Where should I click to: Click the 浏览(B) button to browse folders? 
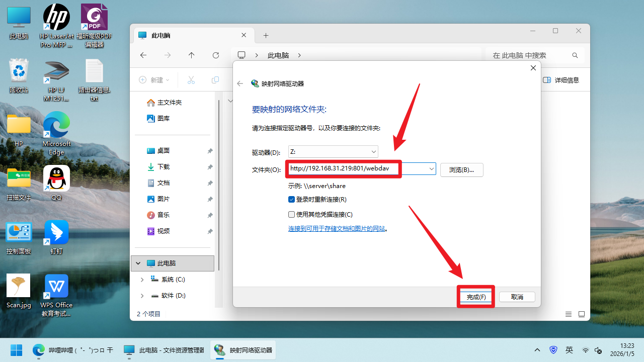[x=461, y=169]
